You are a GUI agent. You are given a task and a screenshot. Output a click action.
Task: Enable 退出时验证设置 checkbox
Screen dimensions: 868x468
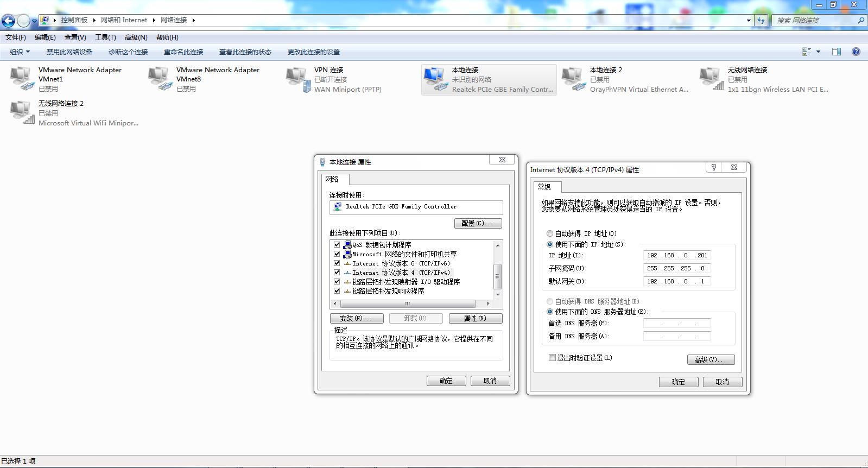pos(552,358)
